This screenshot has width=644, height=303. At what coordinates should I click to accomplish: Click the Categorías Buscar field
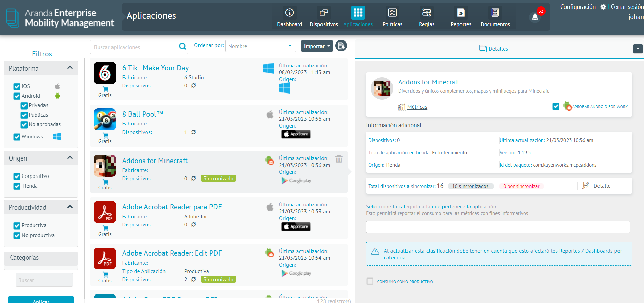(44, 280)
